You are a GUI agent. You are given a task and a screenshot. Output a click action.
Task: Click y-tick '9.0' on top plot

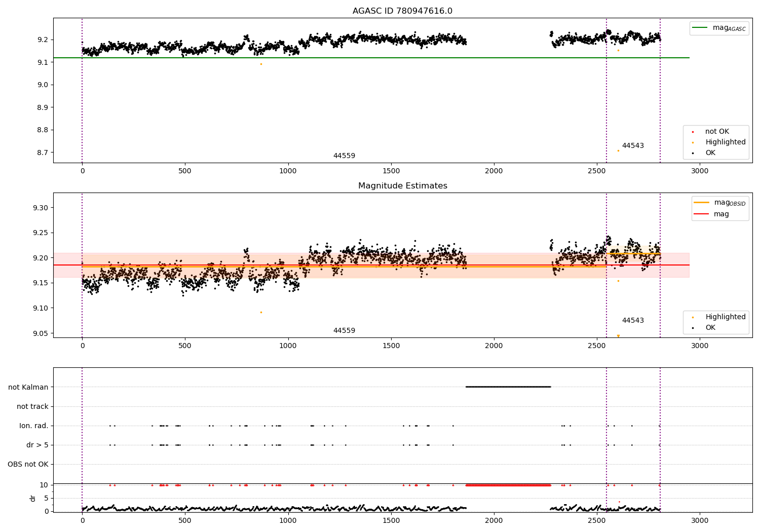coord(42,85)
